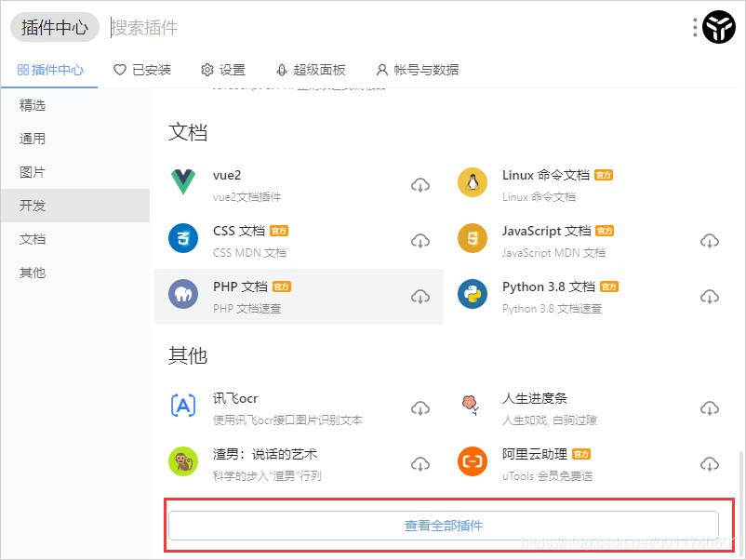This screenshot has height=560, width=746.
Task: Click the 阿里云助理 orange icon
Action: 473,461
